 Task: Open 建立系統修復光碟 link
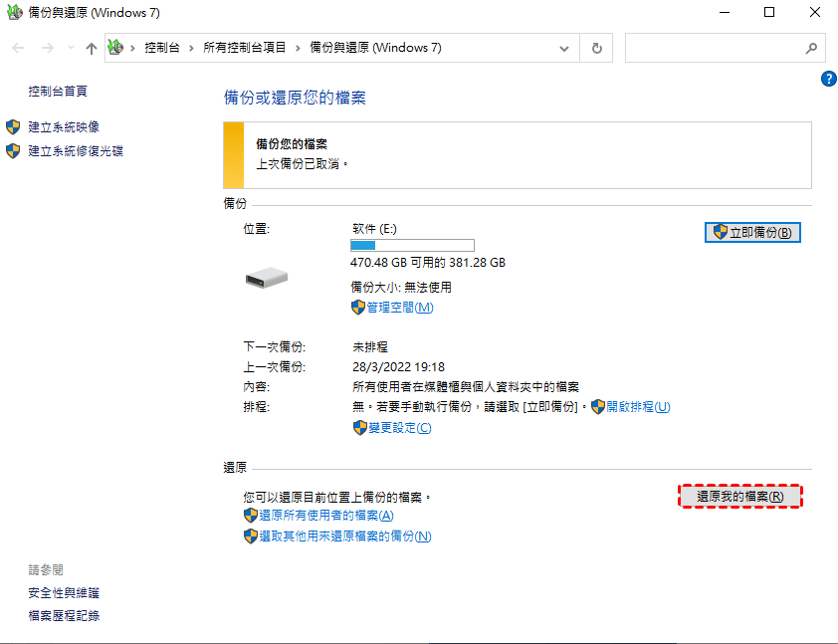click(x=76, y=151)
